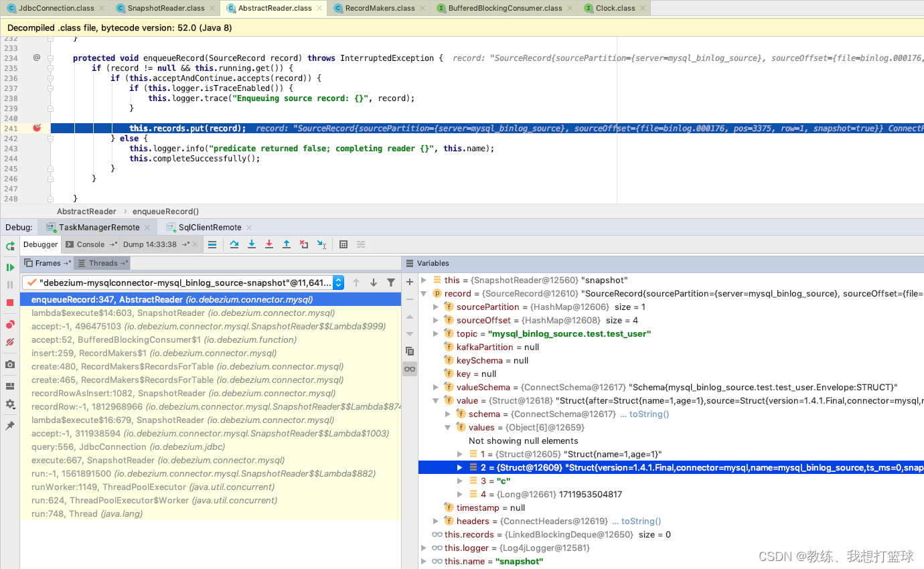
Task: Expand element 2 Struct@12609
Action: [460, 467]
